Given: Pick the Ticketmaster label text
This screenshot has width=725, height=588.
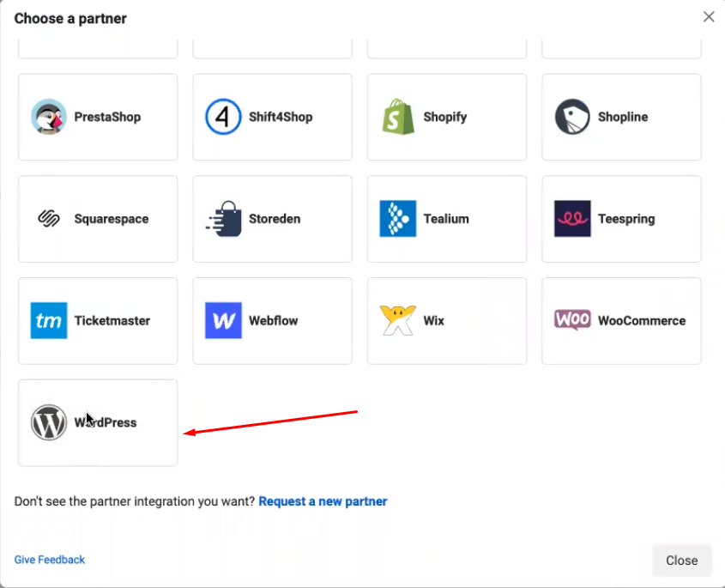Looking at the screenshot, I should pos(112,320).
